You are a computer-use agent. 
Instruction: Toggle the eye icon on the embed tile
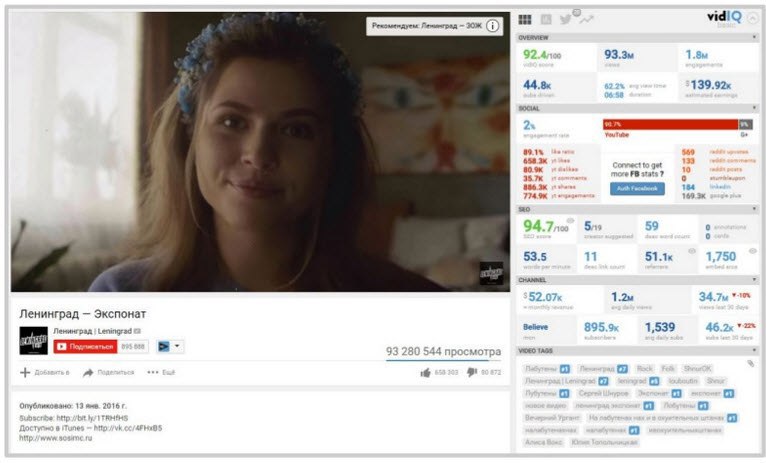pos(752,251)
